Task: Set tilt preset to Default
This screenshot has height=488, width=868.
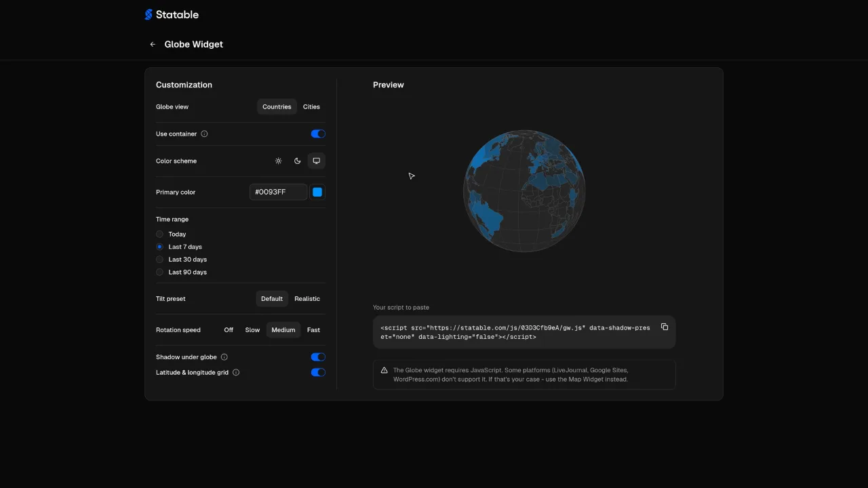Action: click(x=272, y=298)
